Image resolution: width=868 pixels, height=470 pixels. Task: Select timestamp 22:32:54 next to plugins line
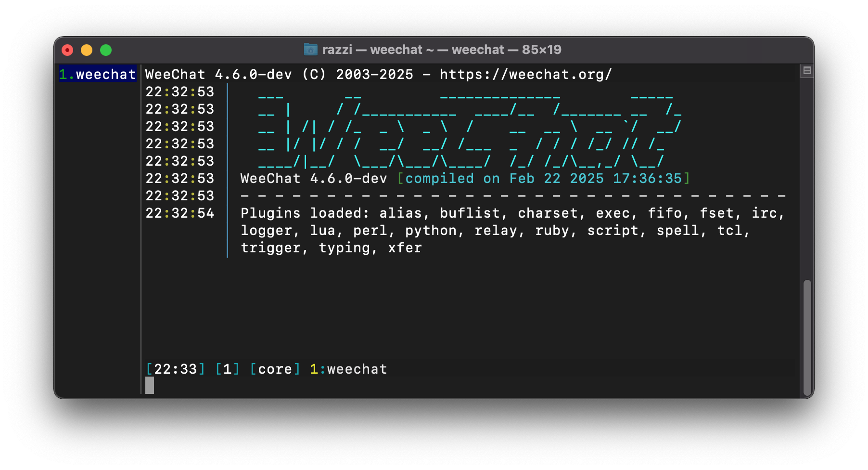click(x=180, y=213)
